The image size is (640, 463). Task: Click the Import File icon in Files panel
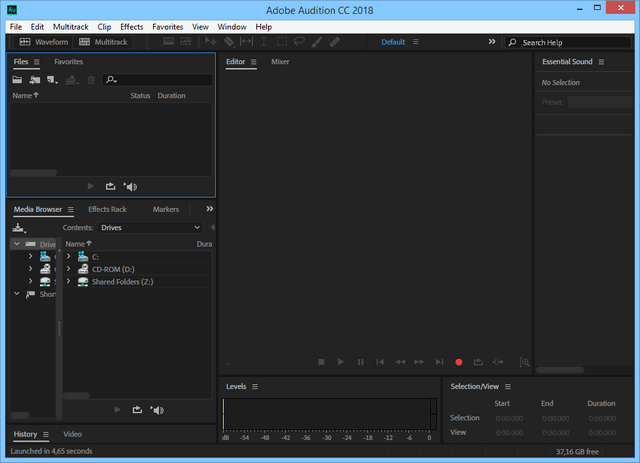(34, 79)
